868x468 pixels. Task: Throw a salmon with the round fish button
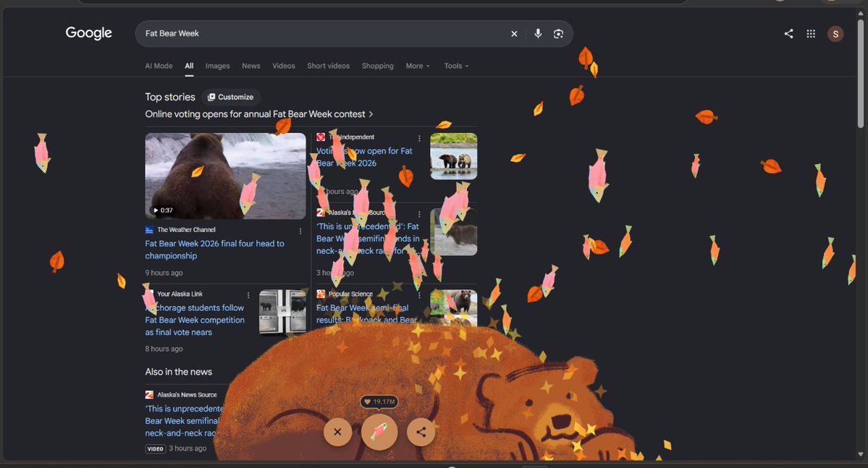click(x=379, y=432)
